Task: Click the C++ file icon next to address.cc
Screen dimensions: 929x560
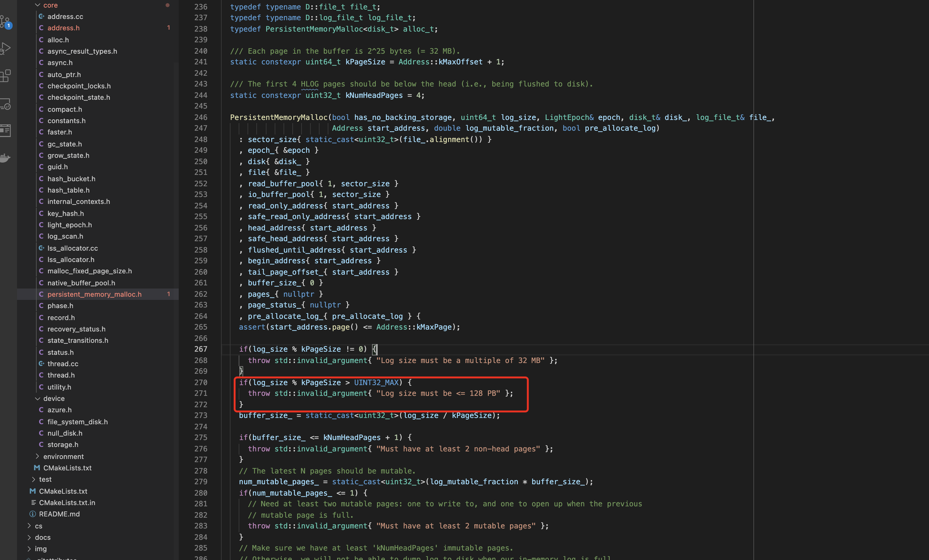Action: coord(41,16)
